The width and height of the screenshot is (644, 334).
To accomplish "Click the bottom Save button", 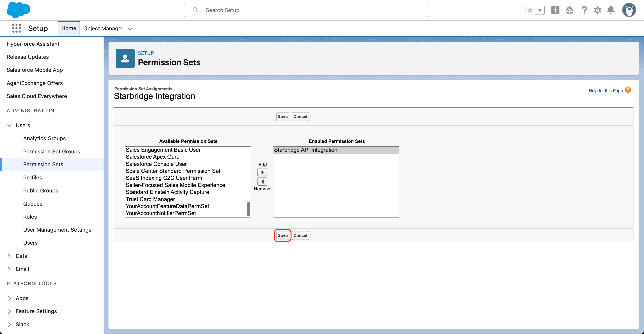I will coord(282,235).
